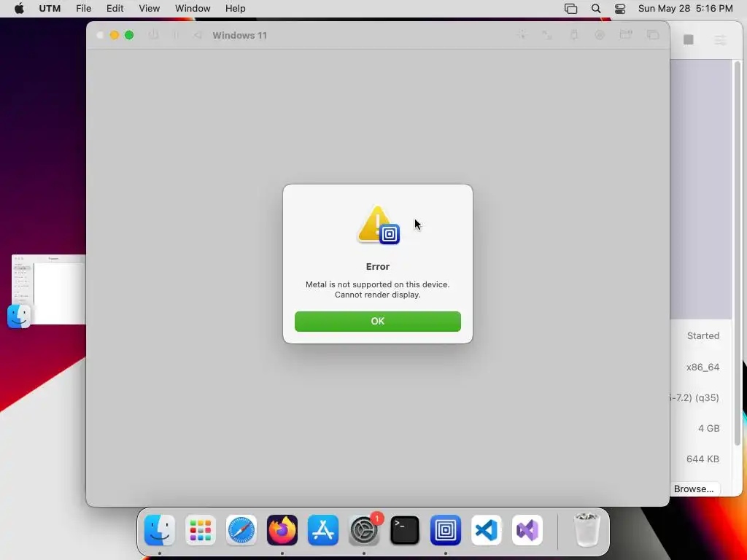Open the View menu
The image size is (747, 560).
(149, 9)
